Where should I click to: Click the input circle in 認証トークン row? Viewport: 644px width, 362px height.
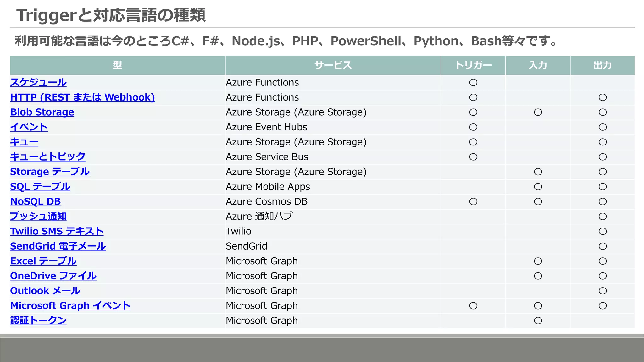click(538, 321)
